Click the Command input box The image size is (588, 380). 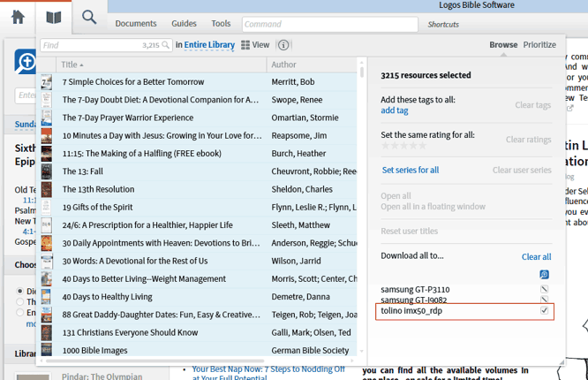coord(330,25)
